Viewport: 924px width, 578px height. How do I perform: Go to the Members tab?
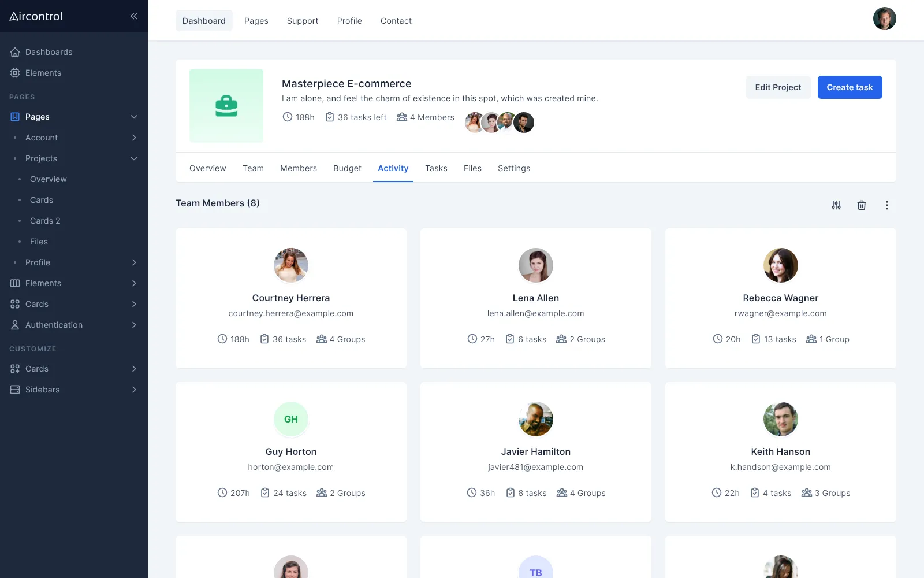299,168
